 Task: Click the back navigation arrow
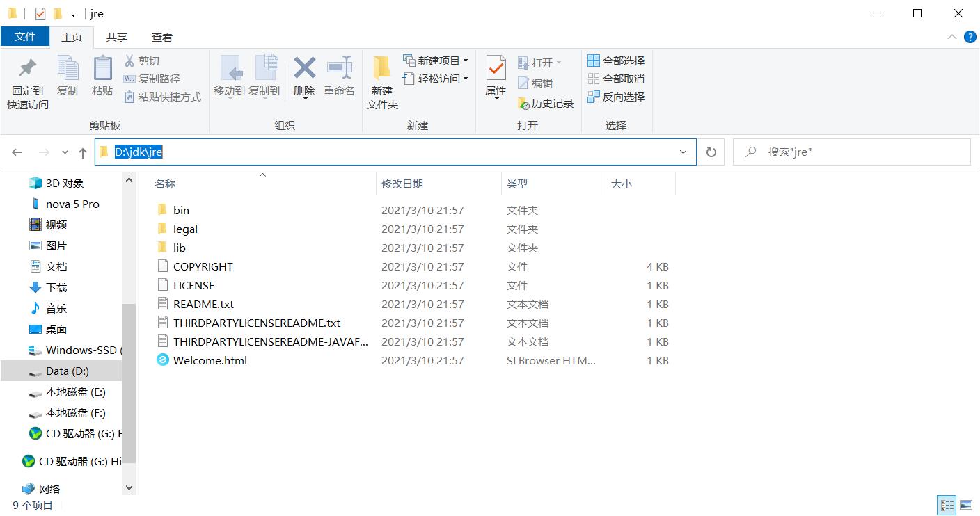tap(17, 152)
